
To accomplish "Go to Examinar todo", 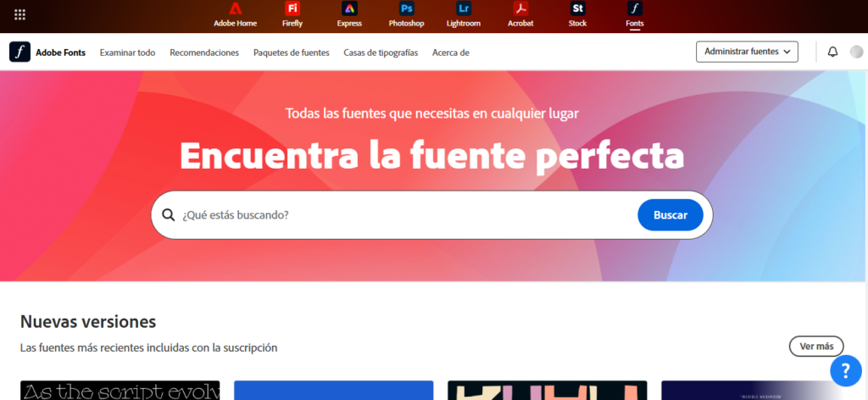I will click(127, 53).
